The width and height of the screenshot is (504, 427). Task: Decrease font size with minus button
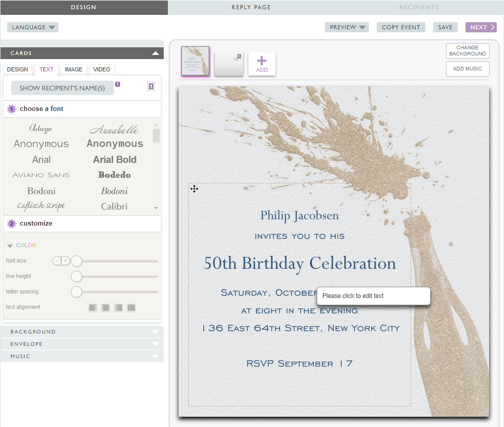pos(57,261)
